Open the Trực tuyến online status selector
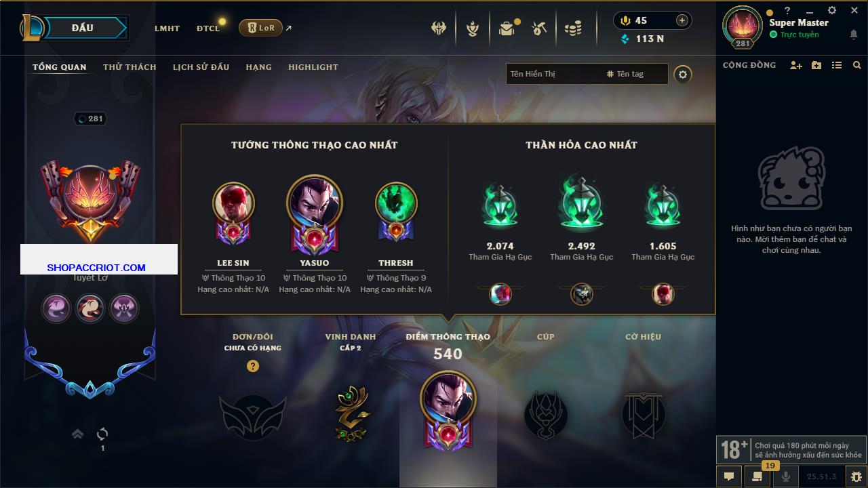 (794, 35)
